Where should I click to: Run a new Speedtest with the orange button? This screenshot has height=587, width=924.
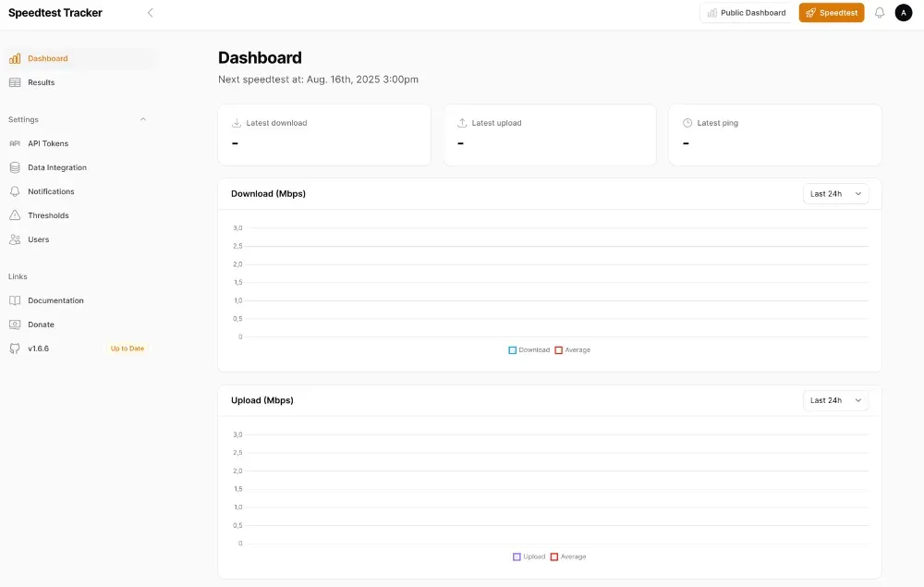click(831, 12)
